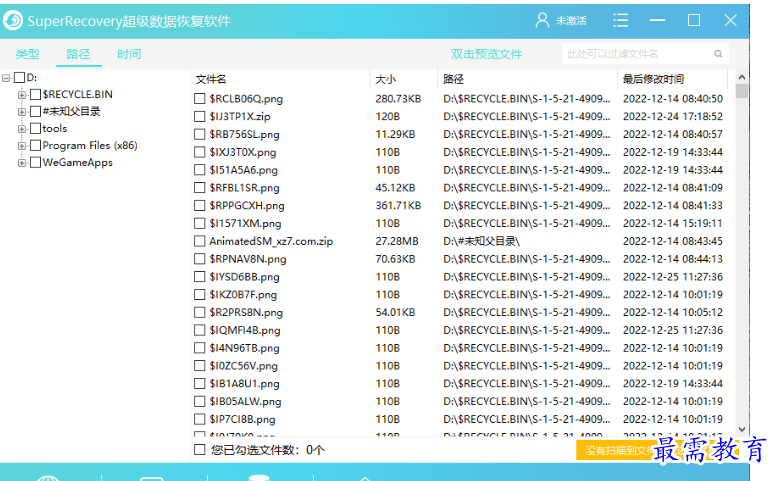Collapse the D: drive tree node
The width and height of the screenshot is (775, 481).
pyautogui.click(x=6, y=78)
